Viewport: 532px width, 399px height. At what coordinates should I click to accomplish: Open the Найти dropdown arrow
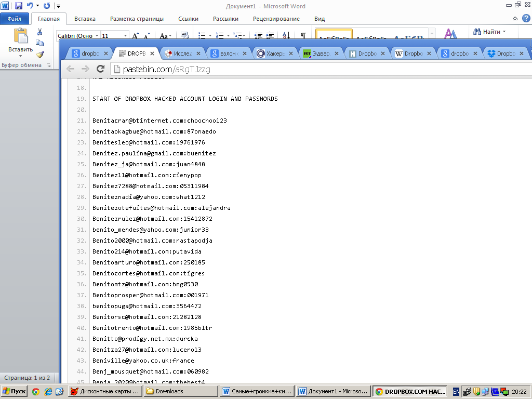point(504,32)
